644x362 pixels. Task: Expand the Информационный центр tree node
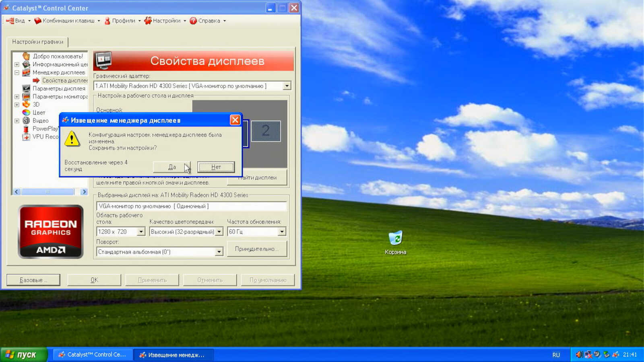pos(17,64)
